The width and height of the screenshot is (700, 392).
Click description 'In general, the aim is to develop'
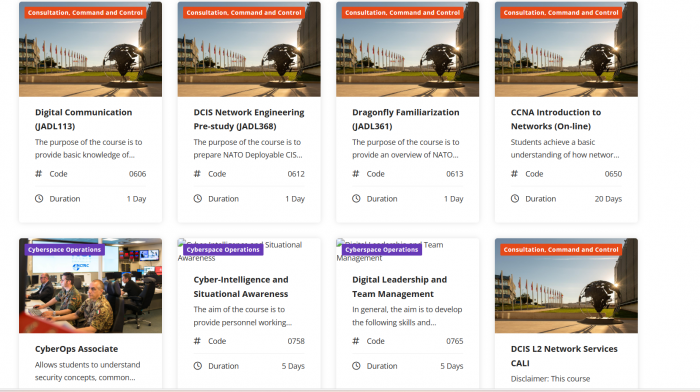(407, 309)
